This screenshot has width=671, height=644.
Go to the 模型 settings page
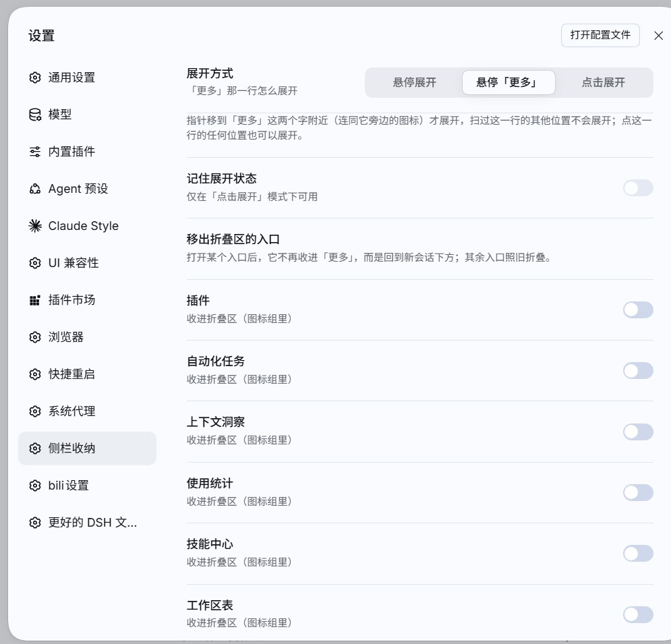point(87,115)
